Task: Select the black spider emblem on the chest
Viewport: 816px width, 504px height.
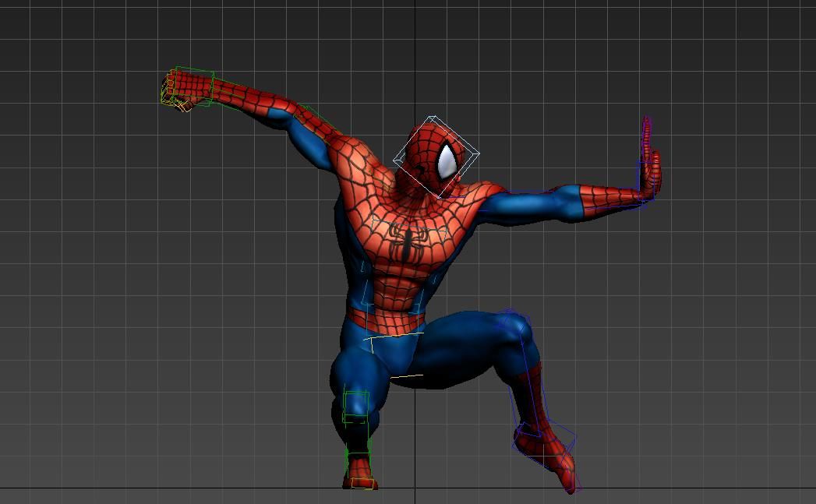Action: tap(408, 243)
